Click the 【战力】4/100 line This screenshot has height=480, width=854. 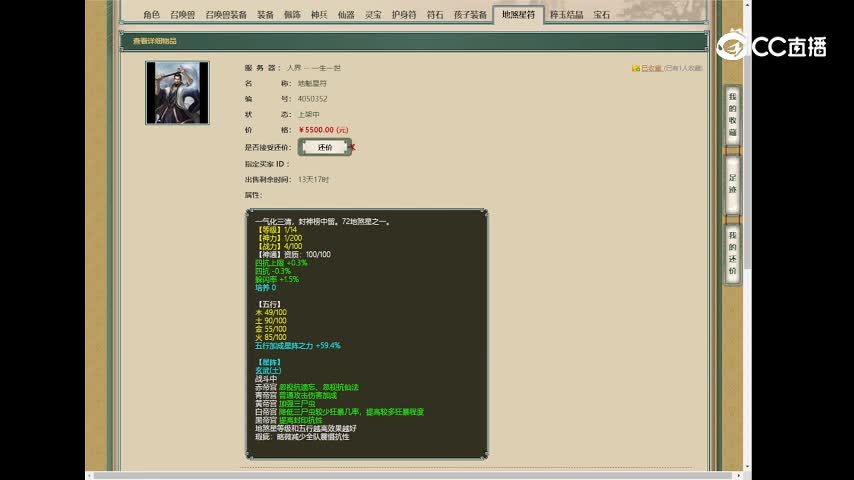[x=278, y=246]
